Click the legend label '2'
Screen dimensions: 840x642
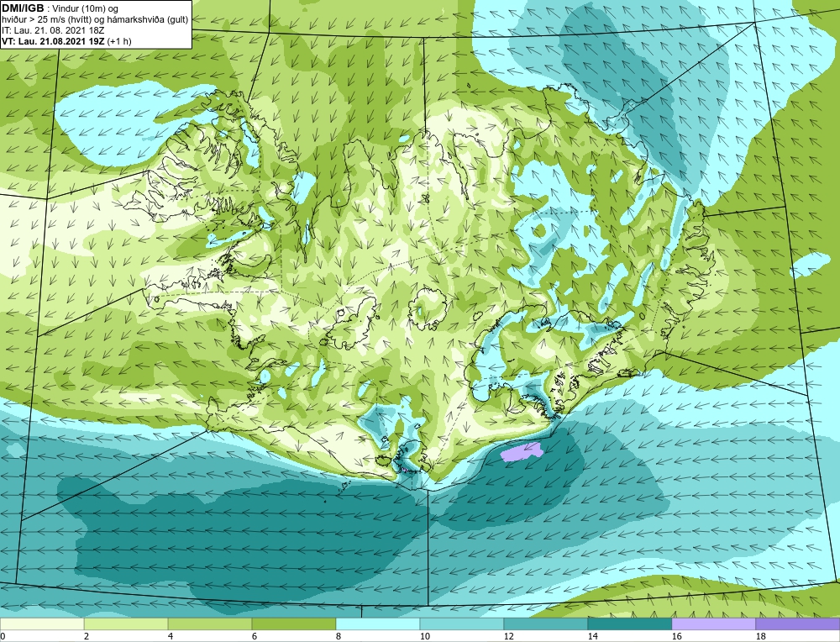coord(87,636)
